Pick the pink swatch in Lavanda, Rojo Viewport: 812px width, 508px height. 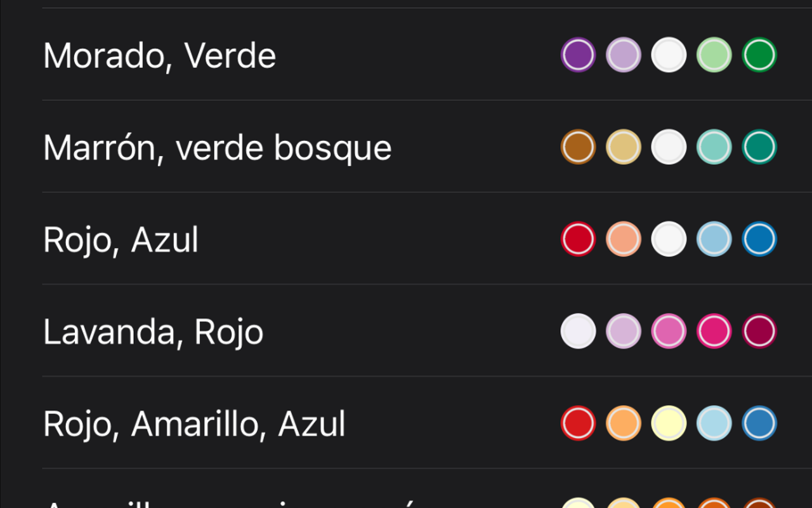pos(669,331)
